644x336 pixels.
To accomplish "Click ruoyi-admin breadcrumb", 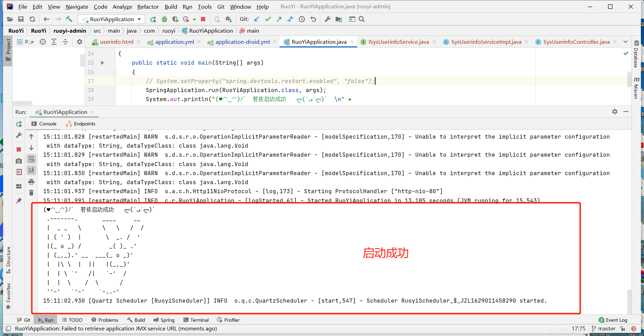I will point(70,31).
